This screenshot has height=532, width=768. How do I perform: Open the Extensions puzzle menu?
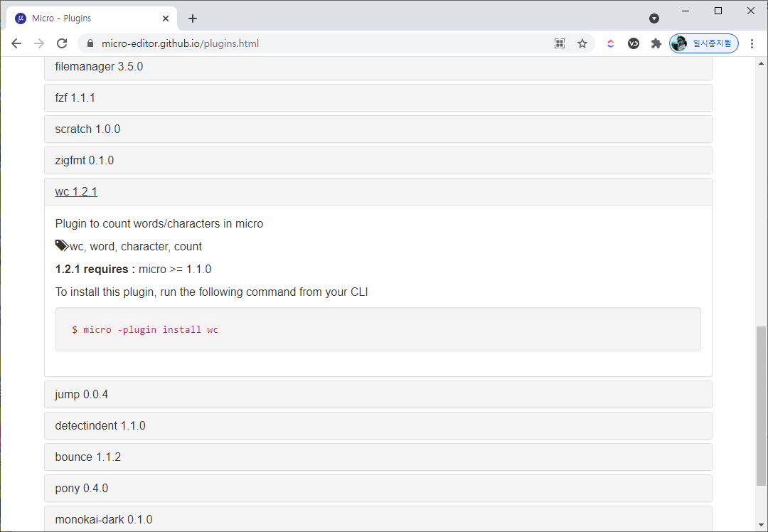click(656, 43)
